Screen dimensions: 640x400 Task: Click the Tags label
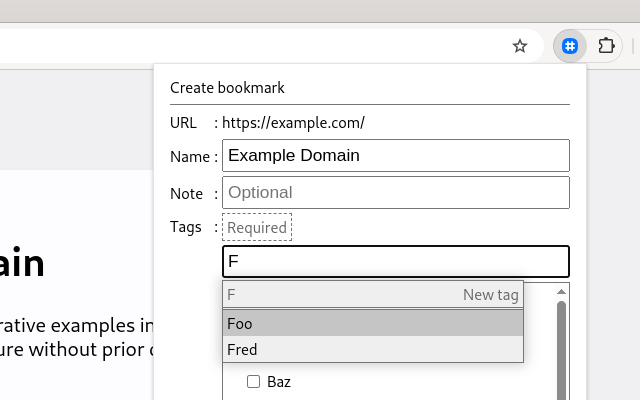pos(186,227)
